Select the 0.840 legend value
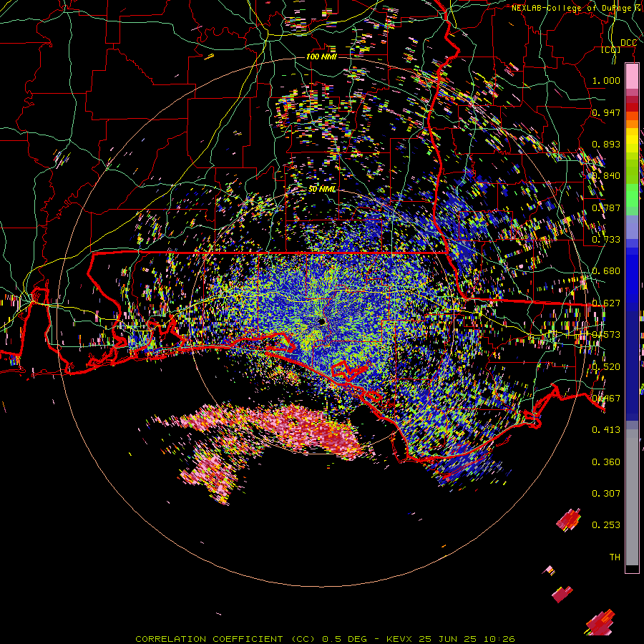644x644 pixels. coord(606,176)
